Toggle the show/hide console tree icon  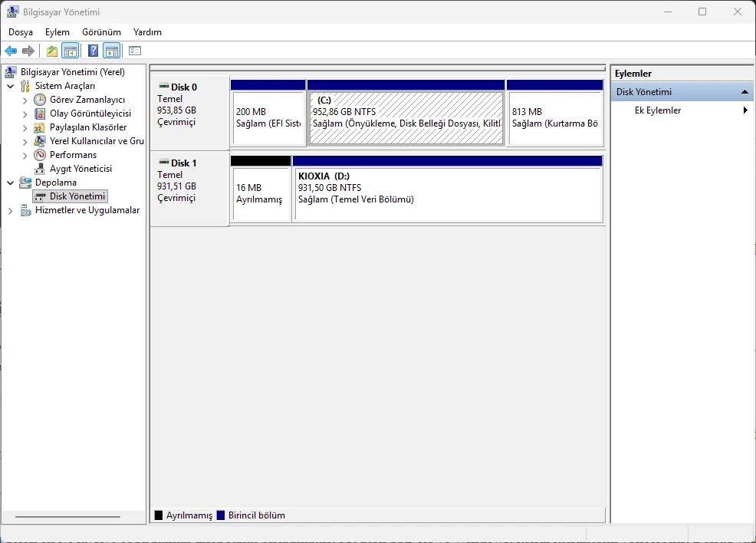point(71,51)
